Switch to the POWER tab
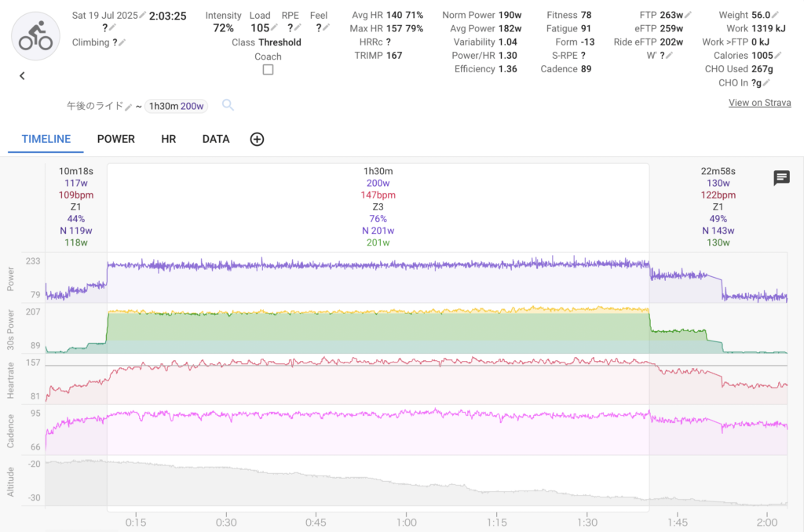 (x=116, y=139)
